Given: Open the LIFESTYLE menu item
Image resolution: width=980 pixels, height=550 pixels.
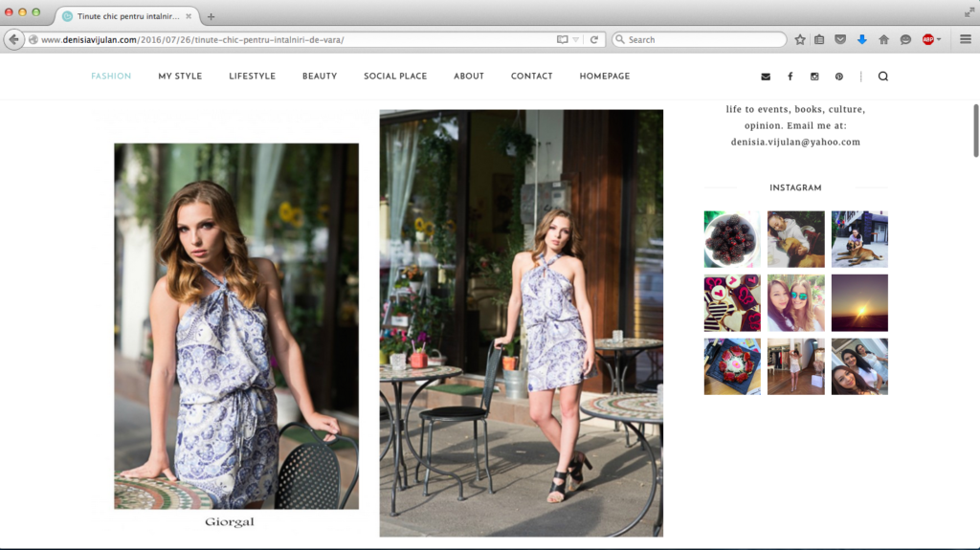Looking at the screenshot, I should (x=252, y=77).
